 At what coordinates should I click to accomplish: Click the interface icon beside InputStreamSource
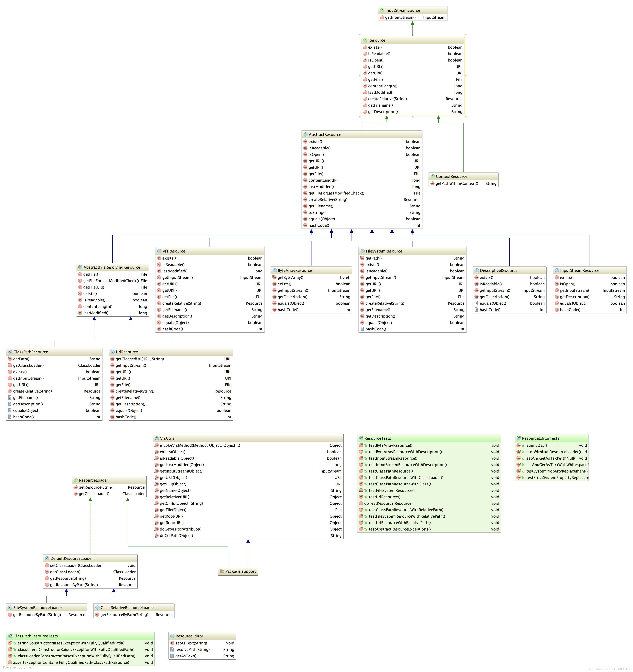[382, 11]
